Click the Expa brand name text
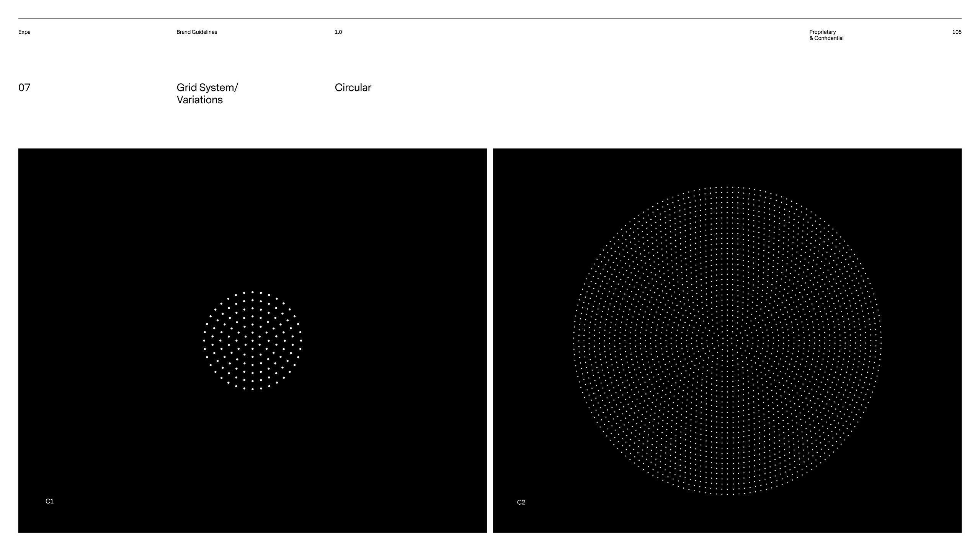980x551 pixels. 24,32
